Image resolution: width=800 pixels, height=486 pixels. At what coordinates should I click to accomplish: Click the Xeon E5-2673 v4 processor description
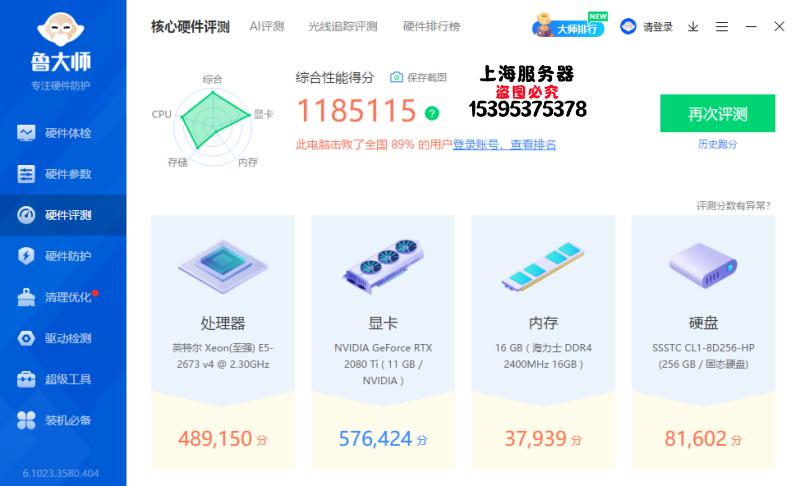click(x=223, y=356)
